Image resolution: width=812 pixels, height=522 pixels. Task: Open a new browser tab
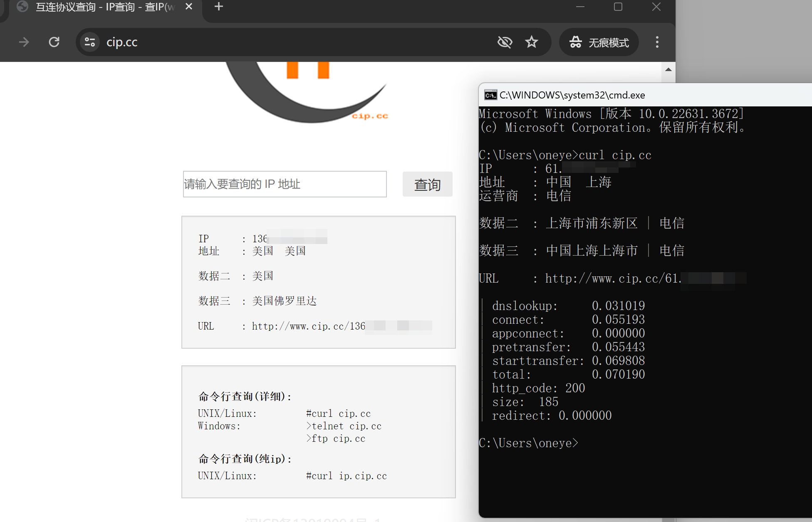(219, 7)
